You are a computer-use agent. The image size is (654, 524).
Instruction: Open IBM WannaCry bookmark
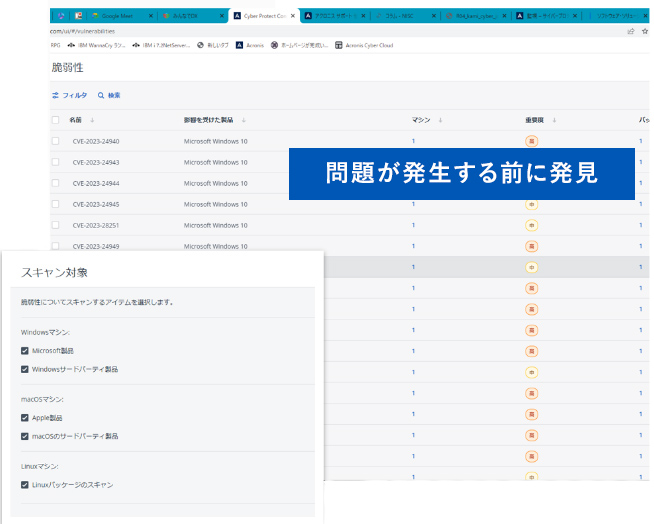pyautogui.click(x=96, y=45)
